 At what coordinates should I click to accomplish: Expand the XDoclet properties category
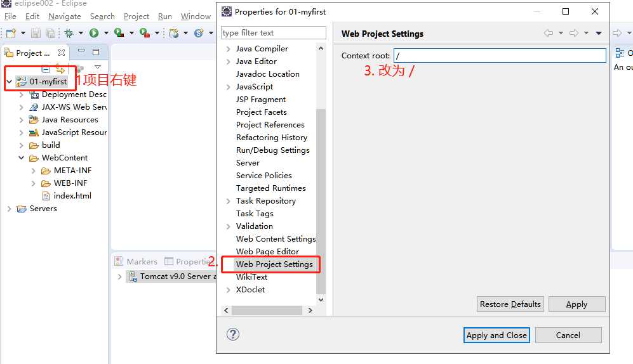(229, 290)
